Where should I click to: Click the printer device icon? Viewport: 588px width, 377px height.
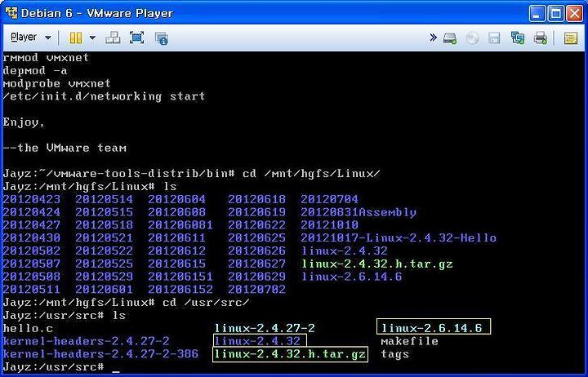point(541,38)
